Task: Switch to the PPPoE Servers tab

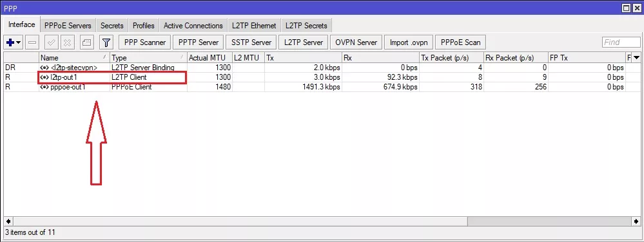Action: (x=68, y=26)
